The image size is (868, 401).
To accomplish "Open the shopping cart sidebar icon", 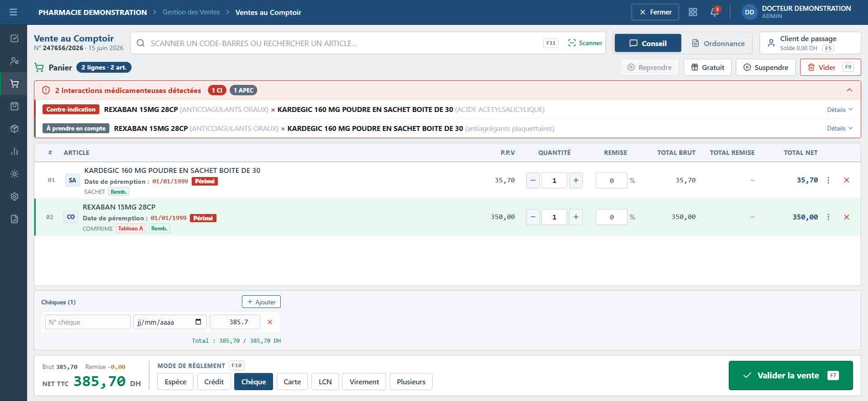I will pyautogui.click(x=14, y=84).
